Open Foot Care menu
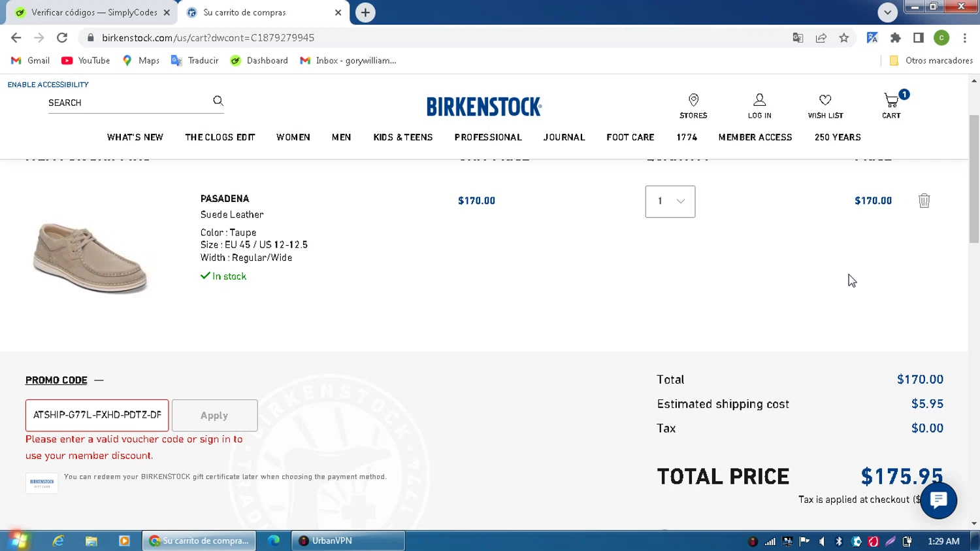 click(x=630, y=137)
